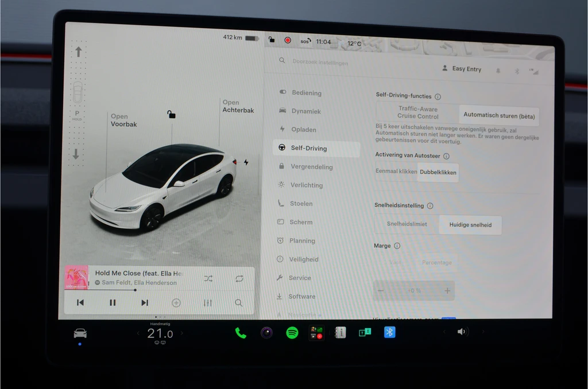Expand the Easy Entry profile menu
Image resolution: width=588 pixels, height=389 pixels.
462,69
